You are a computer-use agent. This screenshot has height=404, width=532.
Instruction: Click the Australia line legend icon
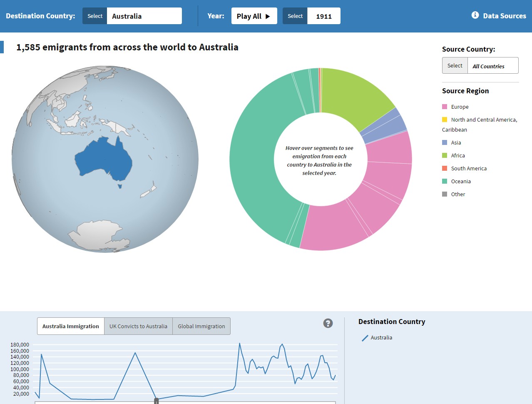[365, 338]
